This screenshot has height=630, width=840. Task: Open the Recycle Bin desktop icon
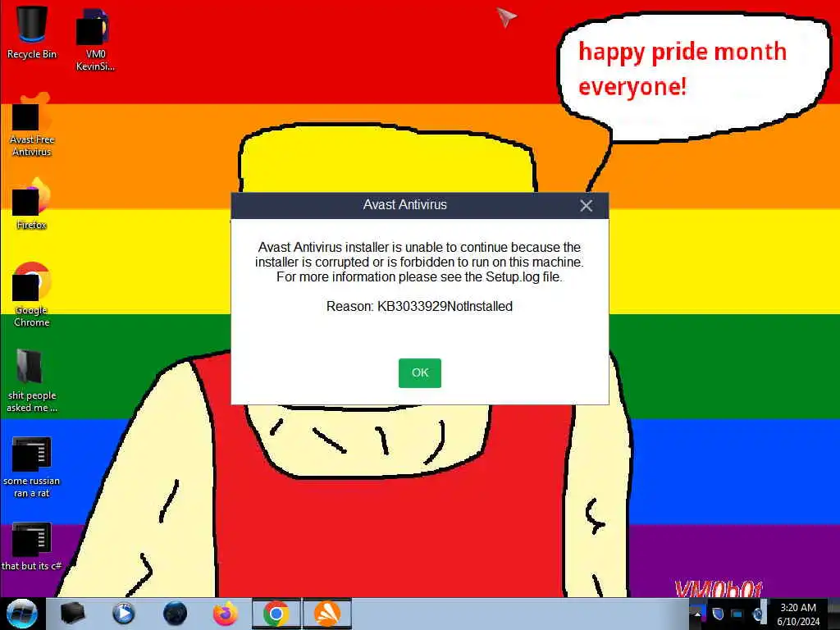pyautogui.click(x=32, y=32)
